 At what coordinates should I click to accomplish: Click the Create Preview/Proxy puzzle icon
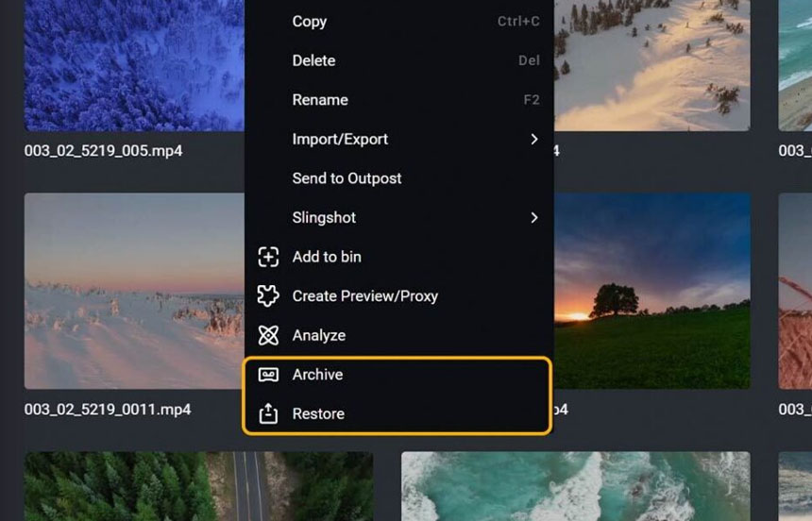coord(268,296)
